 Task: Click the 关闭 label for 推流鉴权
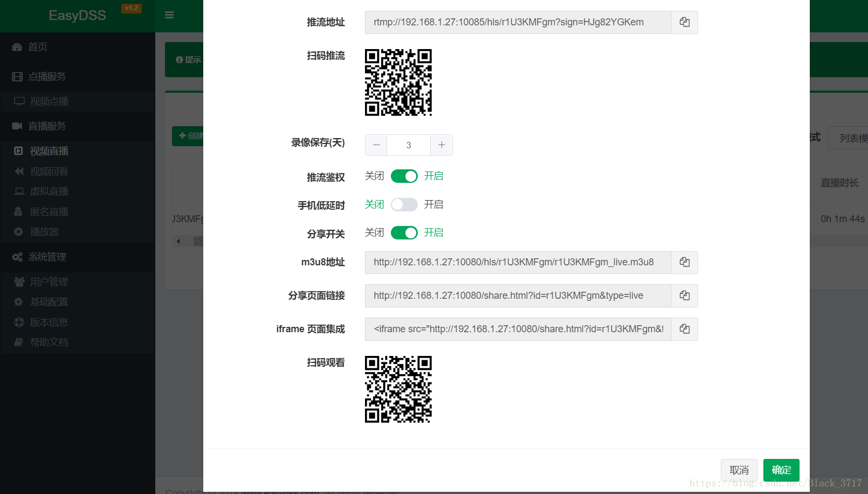click(x=375, y=176)
